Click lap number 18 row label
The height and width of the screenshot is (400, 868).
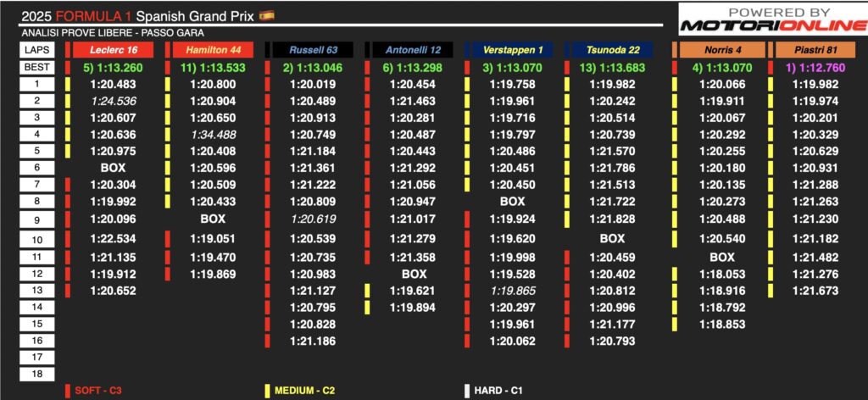pos(37,374)
